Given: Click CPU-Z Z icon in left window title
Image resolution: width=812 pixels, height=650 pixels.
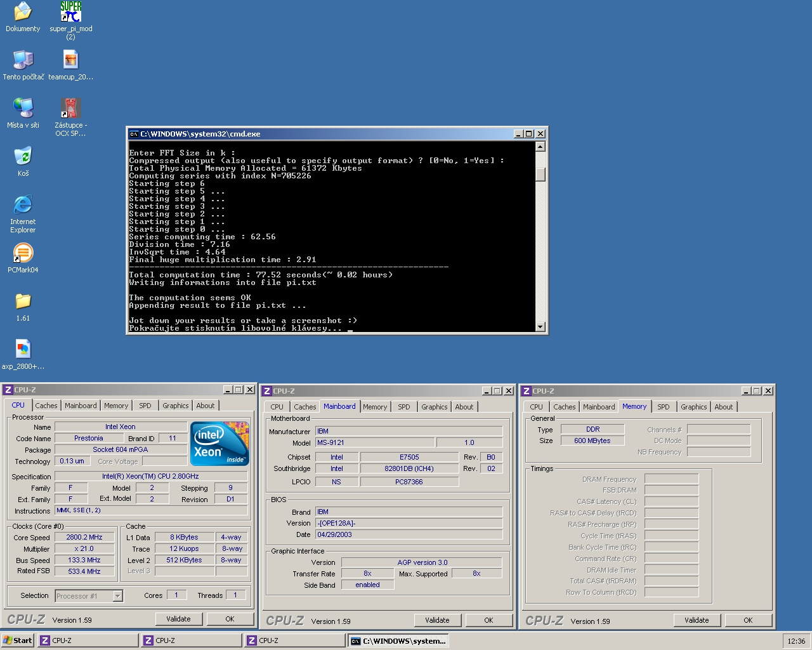Looking at the screenshot, I should (8, 390).
